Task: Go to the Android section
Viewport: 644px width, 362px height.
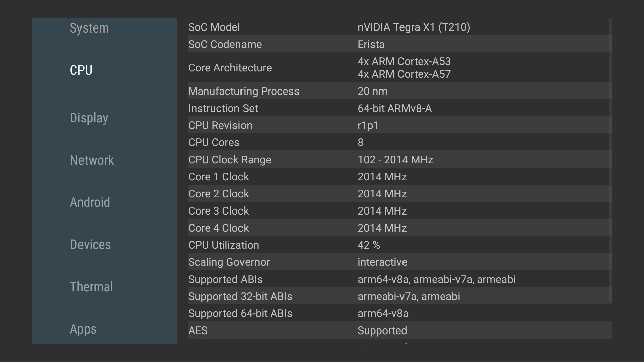Action: [90, 202]
